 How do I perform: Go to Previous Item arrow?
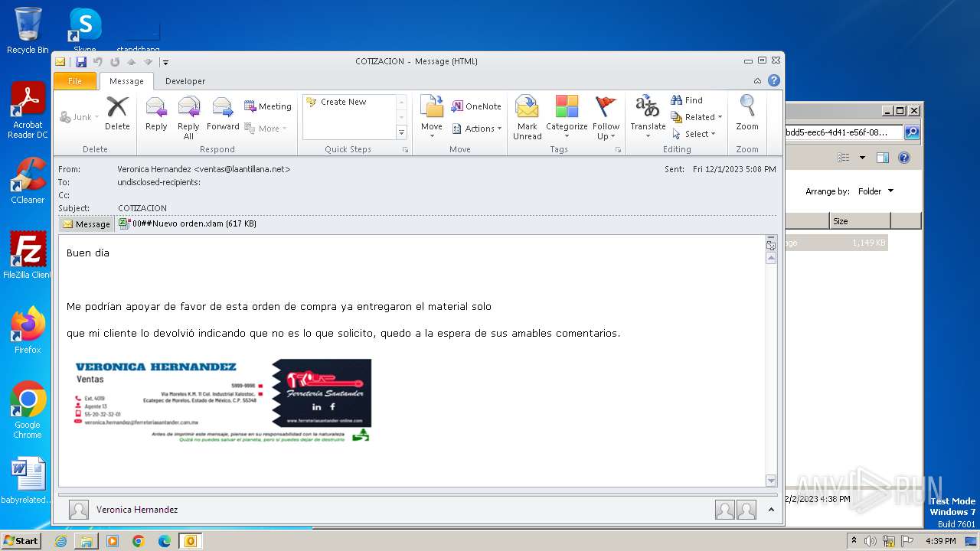click(x=131, y=62)
